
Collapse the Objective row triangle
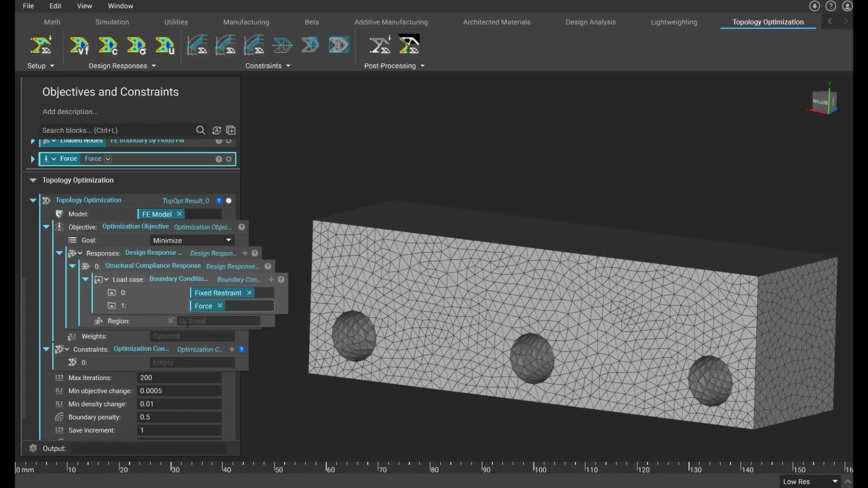pos(46,227)
